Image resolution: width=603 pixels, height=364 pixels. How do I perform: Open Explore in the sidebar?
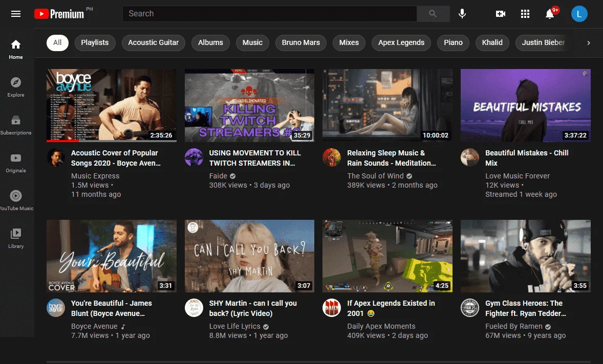click(16, 87)
